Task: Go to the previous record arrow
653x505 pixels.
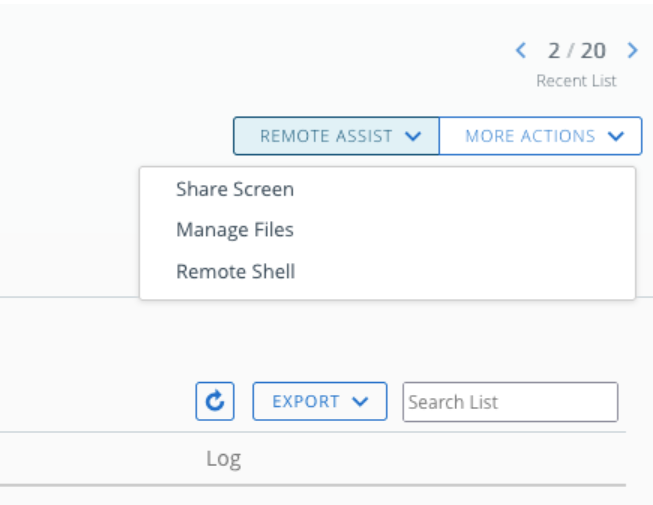Action: click(x=520, y=51)
